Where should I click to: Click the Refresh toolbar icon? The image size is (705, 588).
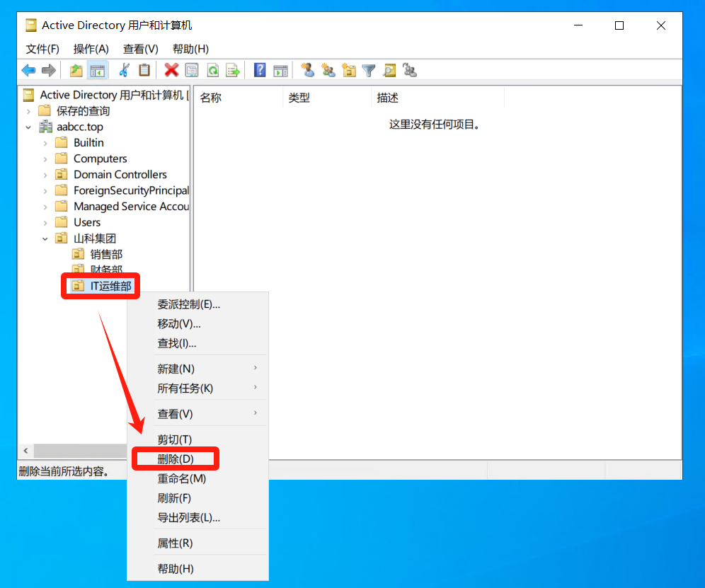(212, 70)
